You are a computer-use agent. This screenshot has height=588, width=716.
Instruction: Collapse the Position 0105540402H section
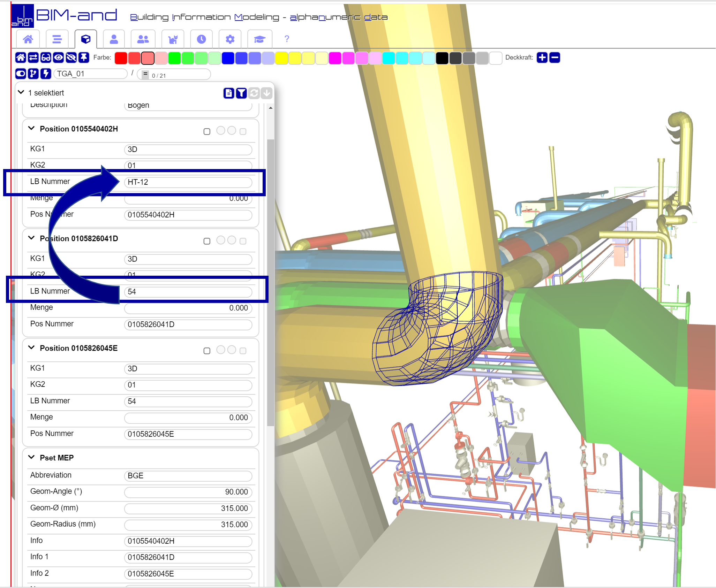pos(31,128)
